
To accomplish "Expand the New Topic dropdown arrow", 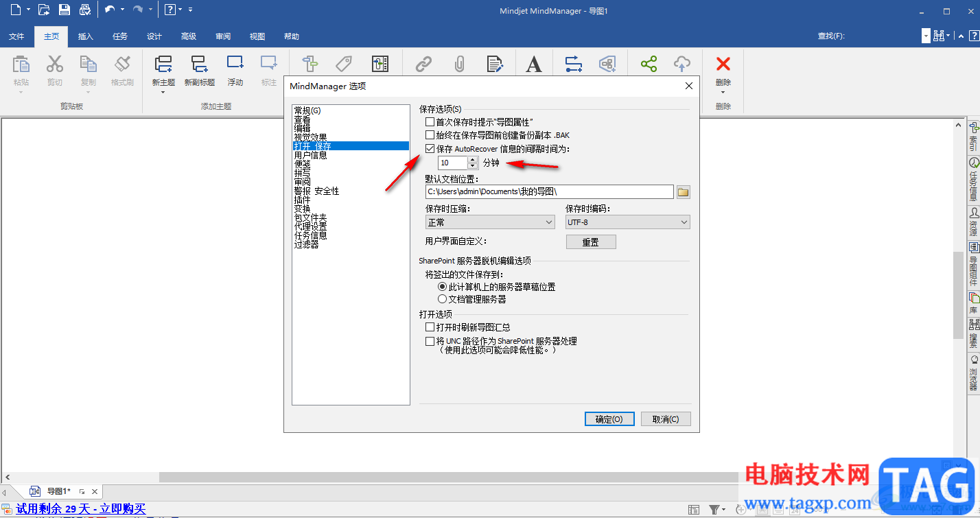I will [163, 92].
